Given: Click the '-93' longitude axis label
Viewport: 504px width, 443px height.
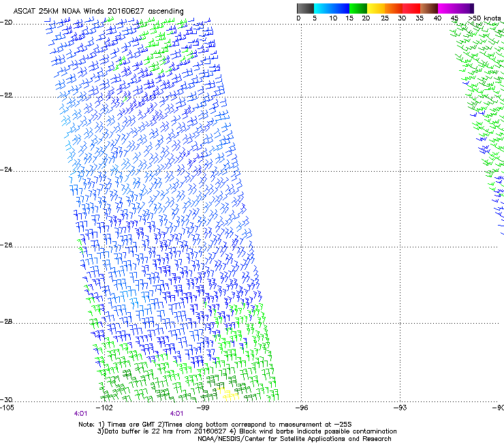Looking at the screenshot, I should pyautogui.click(x=400, y=408).
